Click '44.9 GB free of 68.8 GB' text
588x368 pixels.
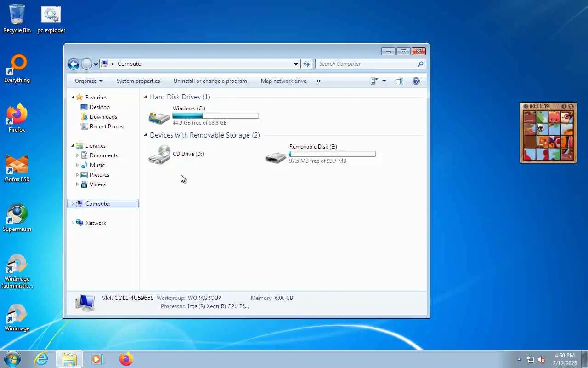[x=200, y=123]
